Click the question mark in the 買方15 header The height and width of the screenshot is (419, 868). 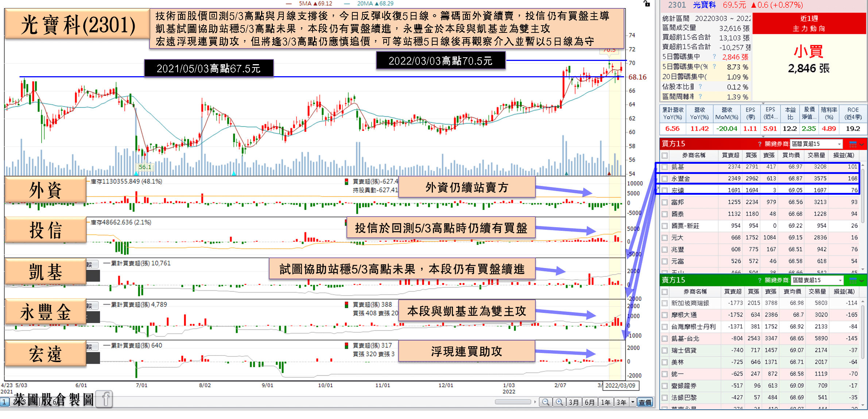(x=760, y=144)
